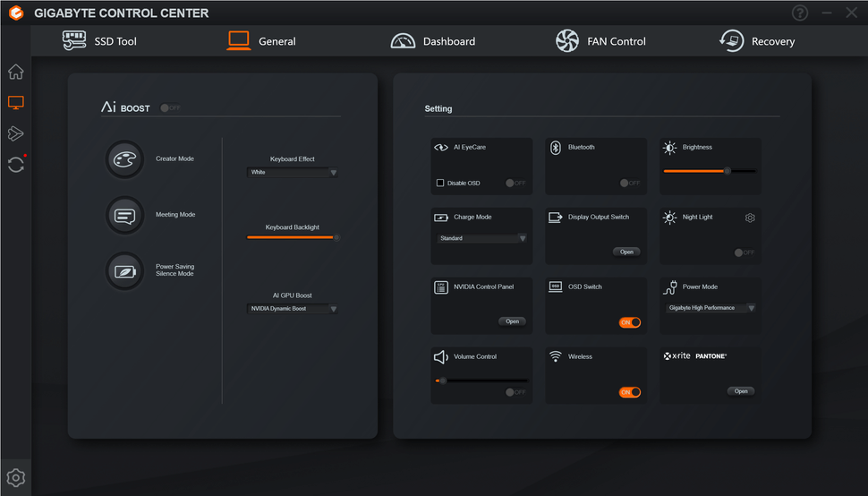
Task: Adjust the Volume Control slider
Action: pos(481,381)
